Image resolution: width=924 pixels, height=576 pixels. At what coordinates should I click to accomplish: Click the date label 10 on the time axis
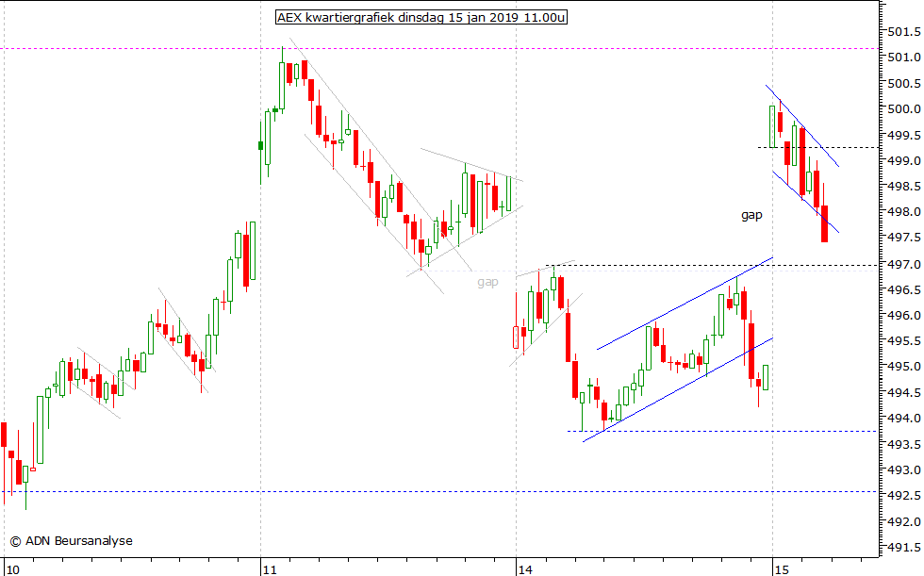pos(12,569)
